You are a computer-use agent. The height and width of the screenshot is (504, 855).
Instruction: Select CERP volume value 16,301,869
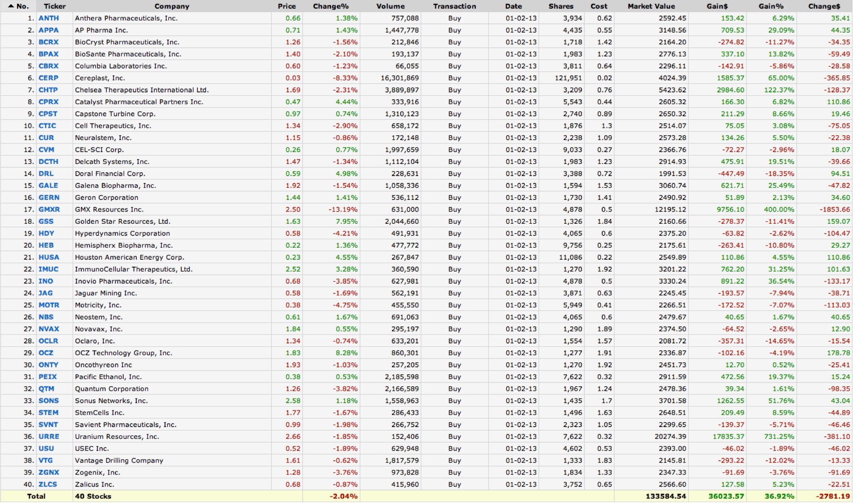coord(400,78)
